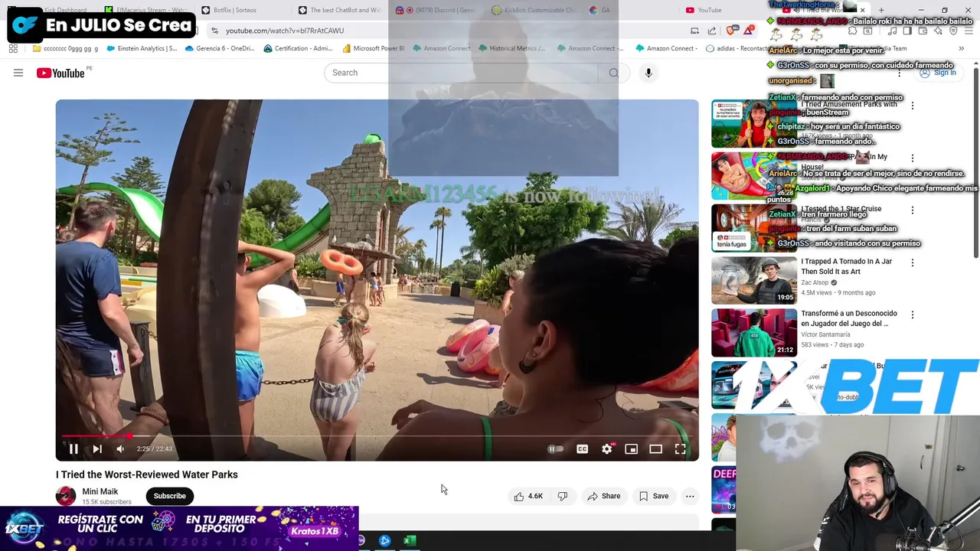This screenshot has height=551, width=980.
Task: Switch to miniplayer mode
Action: click(632, 449)
